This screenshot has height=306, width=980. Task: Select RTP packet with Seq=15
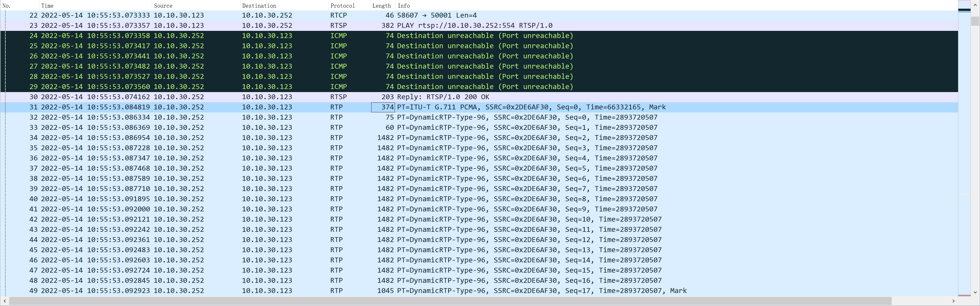[x=479, y=270]
